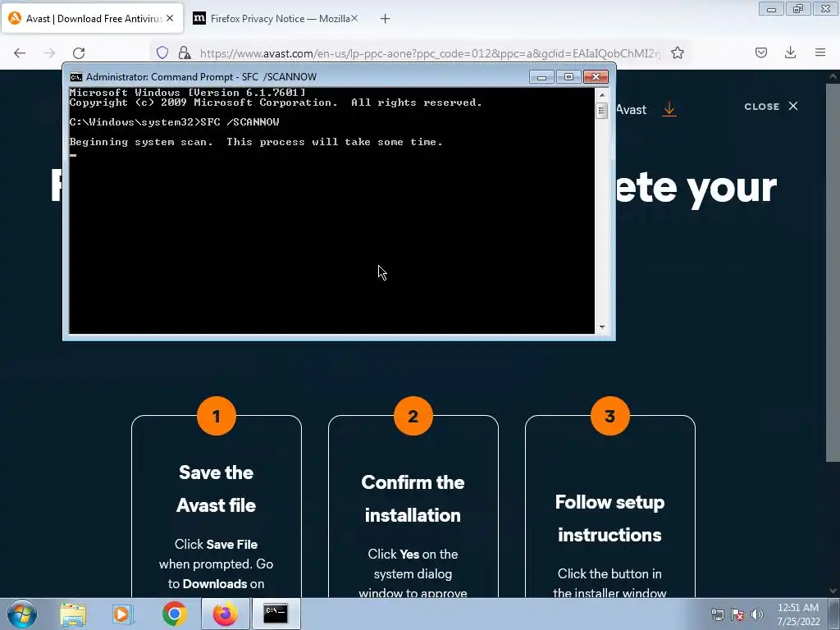
Task: Click the 'Save the Avast file' heading
Action: tap(217, 489)
